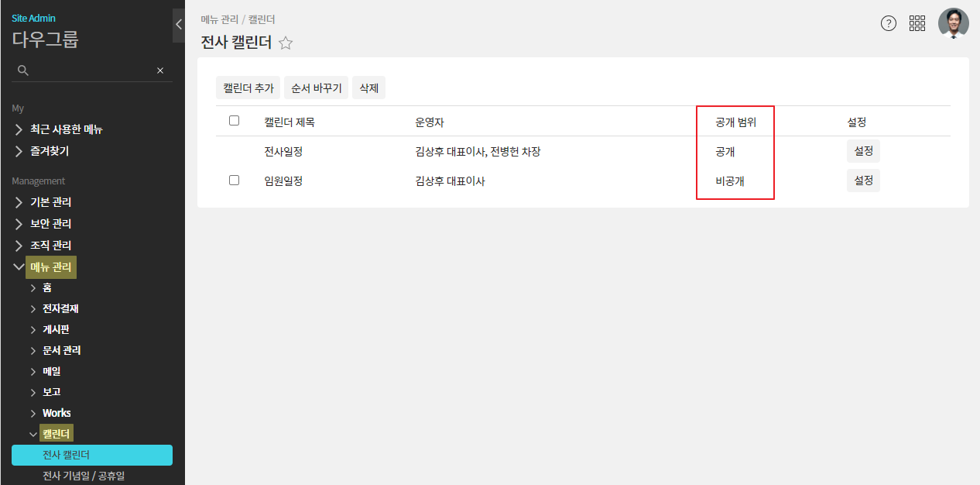Collapse the sidebar with the arrow icon
980x485 pixels.
(x=179, y=25)
